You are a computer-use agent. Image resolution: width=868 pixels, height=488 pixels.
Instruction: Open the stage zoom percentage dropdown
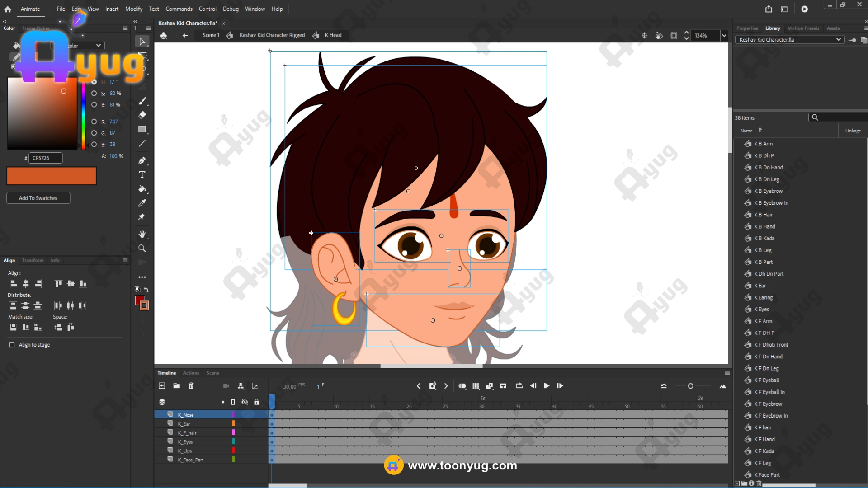coord(724,36)
